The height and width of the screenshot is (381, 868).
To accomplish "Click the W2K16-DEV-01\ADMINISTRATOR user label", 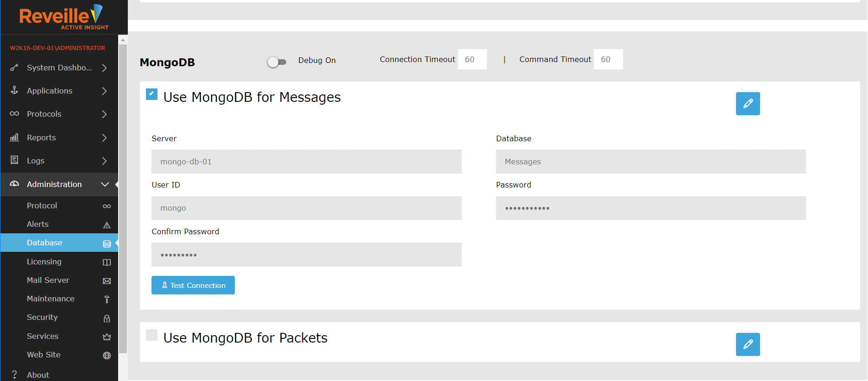I will click(x=57, y=48).
